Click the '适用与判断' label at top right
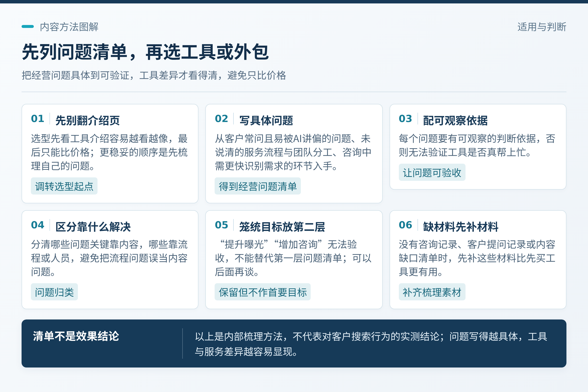Image resolution: width=588 pixels, height=392 pixels. pyautogui.click(x=541, y=27)
